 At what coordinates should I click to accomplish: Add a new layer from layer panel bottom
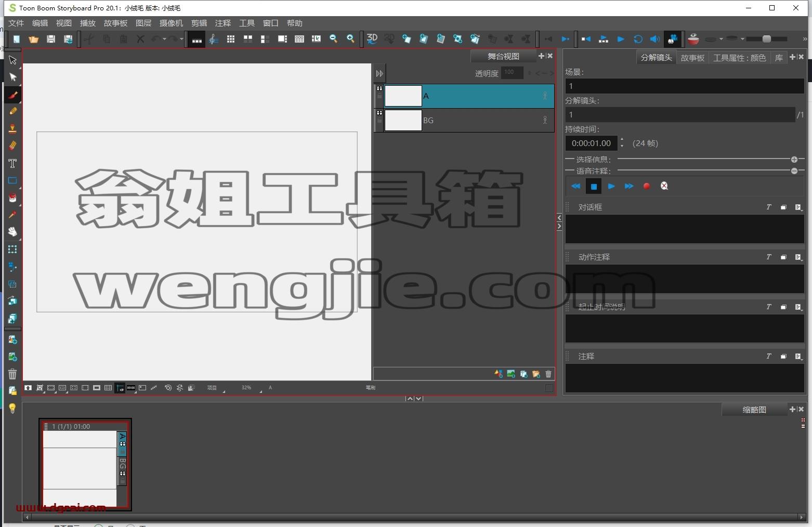tap(499, 374)
